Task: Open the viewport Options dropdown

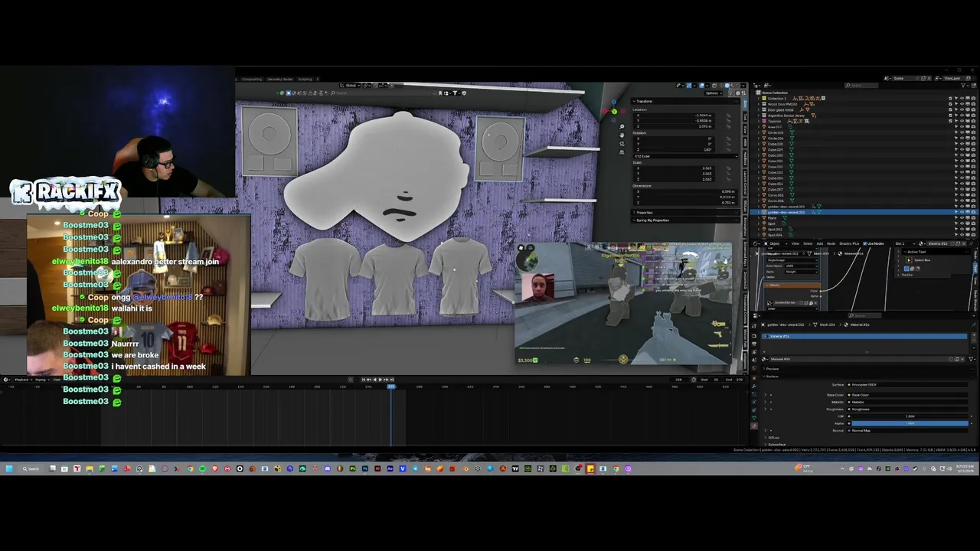Action: [x=714, y=93]
